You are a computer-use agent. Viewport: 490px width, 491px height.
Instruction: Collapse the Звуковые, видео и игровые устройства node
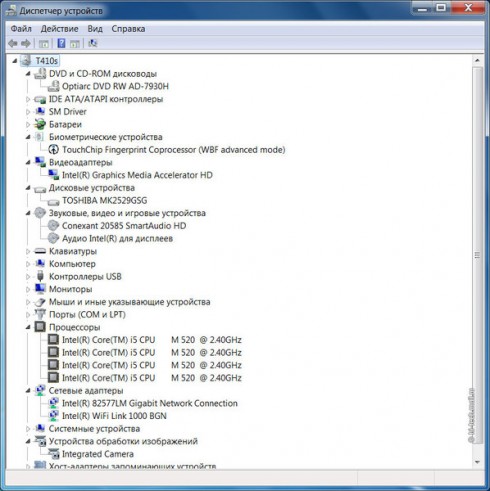click(28, 213)
